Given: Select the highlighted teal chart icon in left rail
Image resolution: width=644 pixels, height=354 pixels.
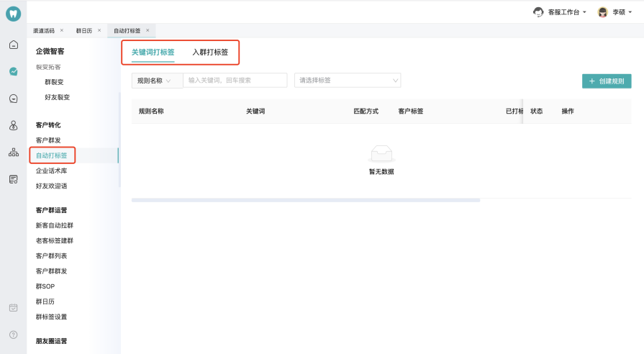Looking at the screenshot, I should 13,71.
